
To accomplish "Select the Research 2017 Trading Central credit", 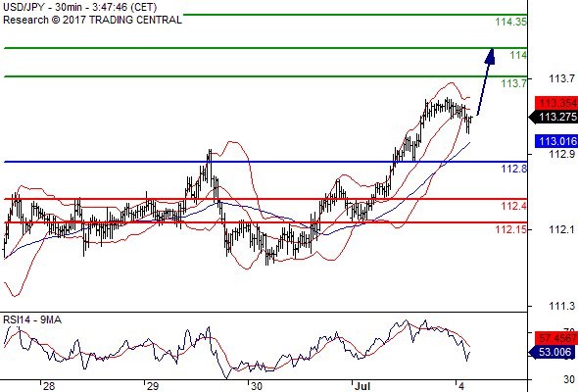I will 92,20.
